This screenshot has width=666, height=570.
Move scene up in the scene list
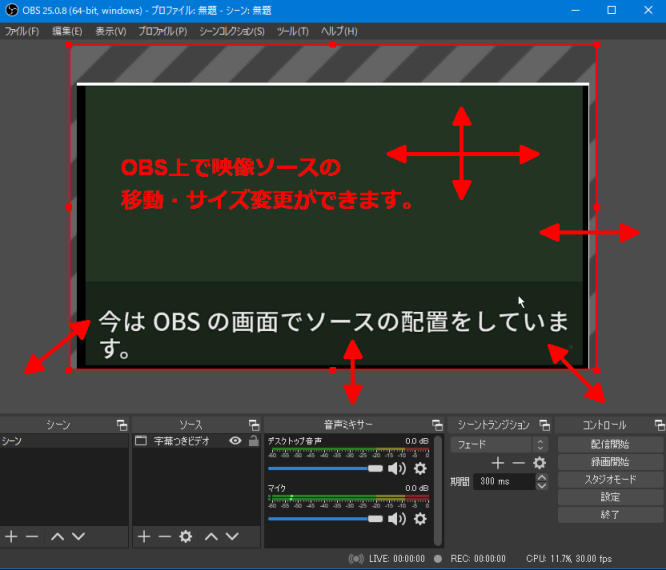pyautogui.click(x=57, y=536)
